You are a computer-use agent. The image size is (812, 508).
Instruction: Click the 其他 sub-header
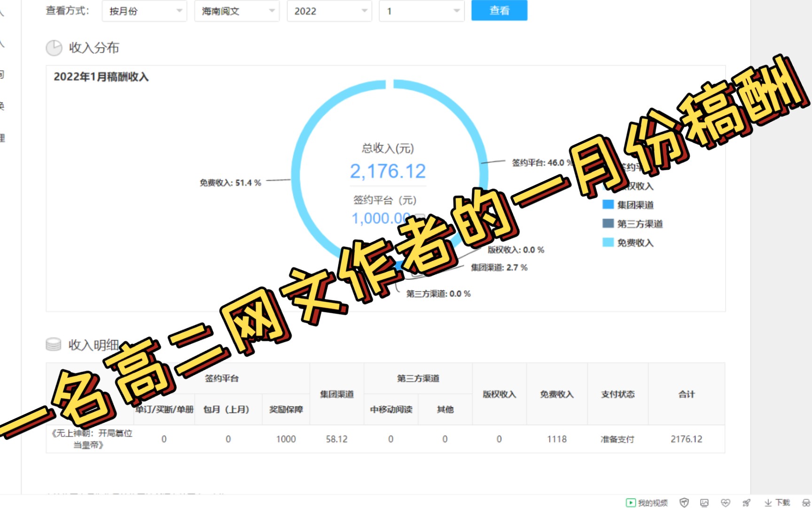point(445,409)
